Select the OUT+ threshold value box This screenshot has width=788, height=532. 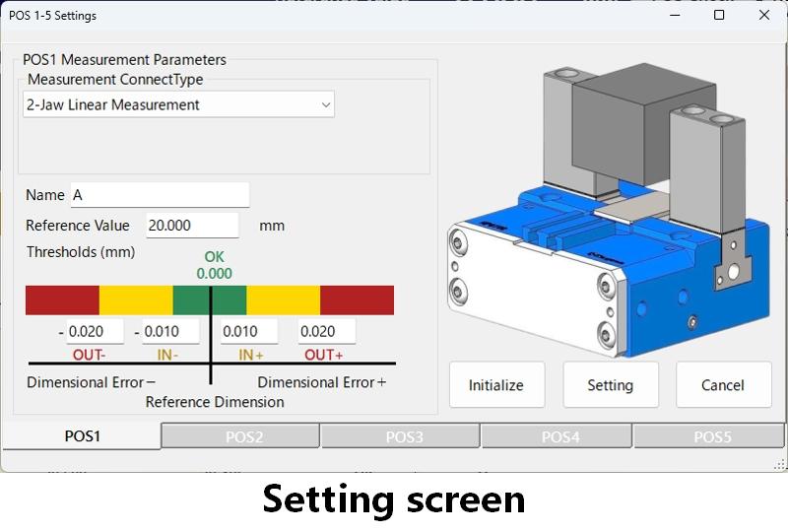coord(327,331)
